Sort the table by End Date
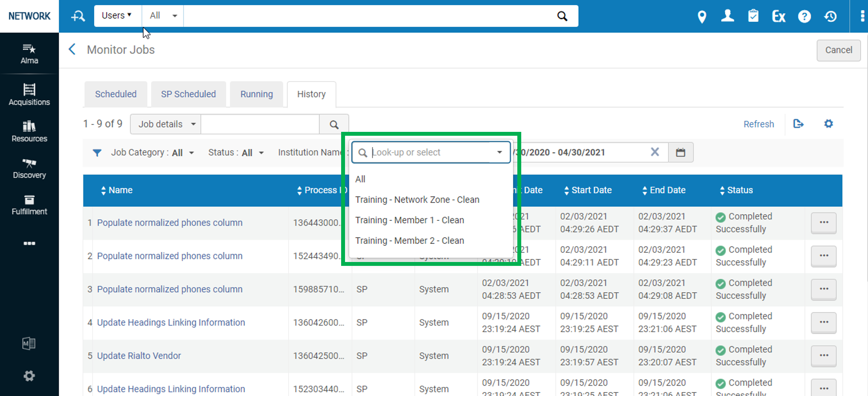The width and height of the screenshot is (868, 396). pos(664,190)
